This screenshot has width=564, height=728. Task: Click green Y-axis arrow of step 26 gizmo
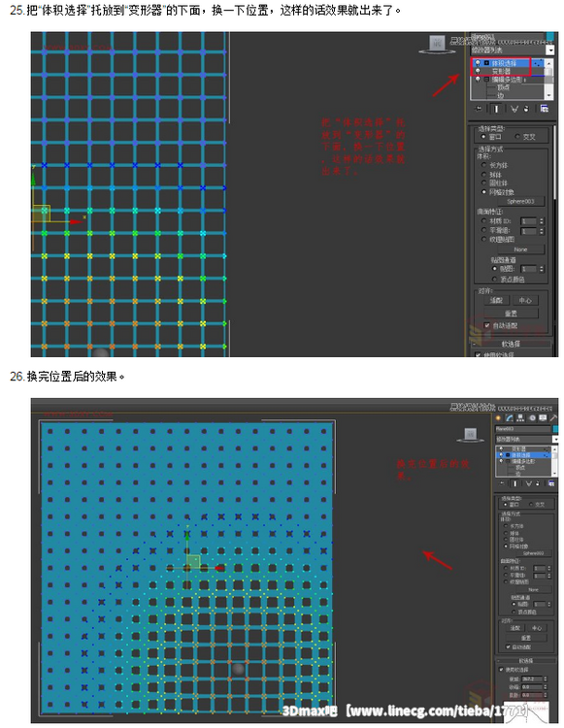point(187,535)
